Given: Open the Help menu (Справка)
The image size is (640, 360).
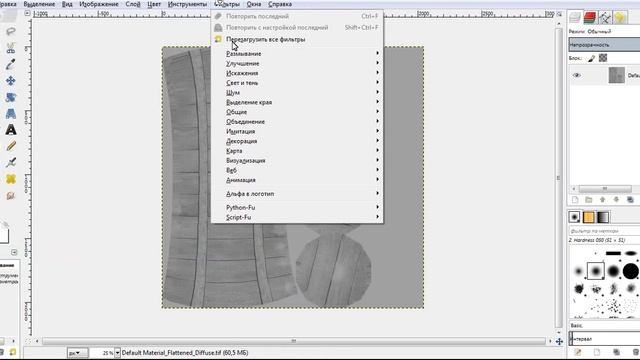Looking at the screenshot, I should click(x=280, y=4).
